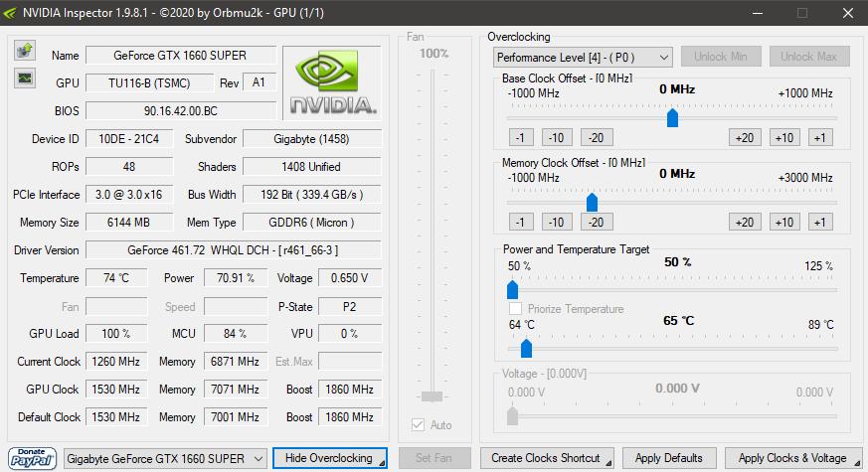Click the Temperature Target slider handle
This screenshot has height=472, width=868.
click(x=526, y=348)
